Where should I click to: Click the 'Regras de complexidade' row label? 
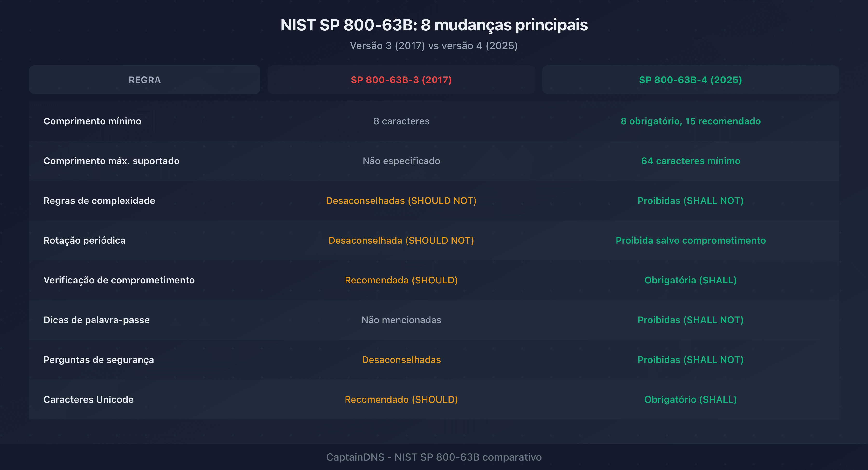click(x=99, y=201)
